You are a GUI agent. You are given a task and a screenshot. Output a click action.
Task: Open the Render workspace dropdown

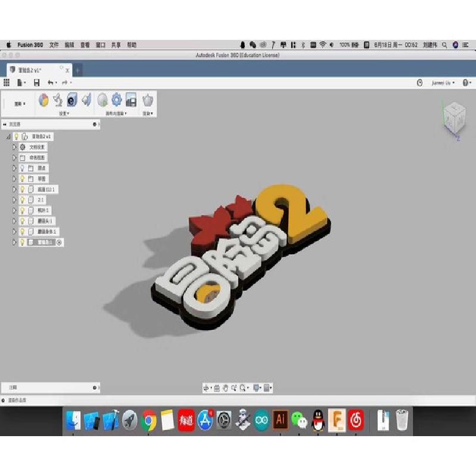(20, 104)
